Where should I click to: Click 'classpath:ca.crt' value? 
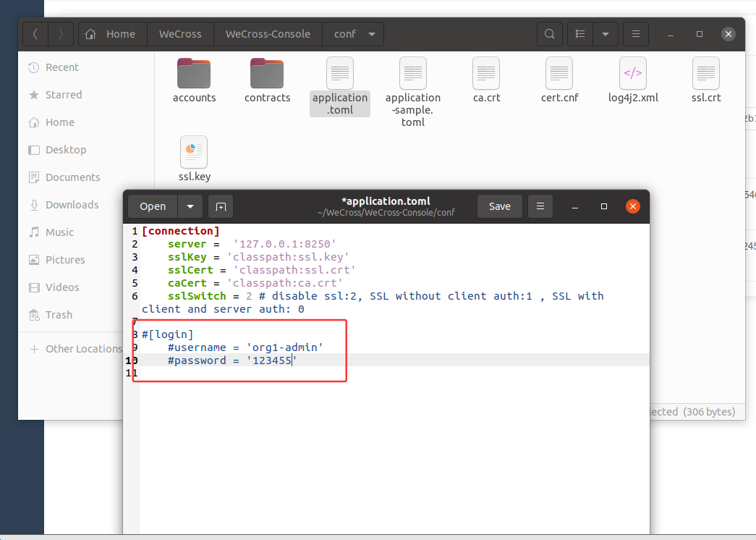click(284, 283)
